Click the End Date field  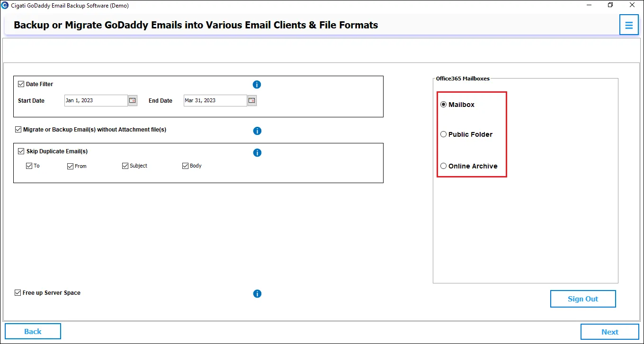tap(215, 100)
